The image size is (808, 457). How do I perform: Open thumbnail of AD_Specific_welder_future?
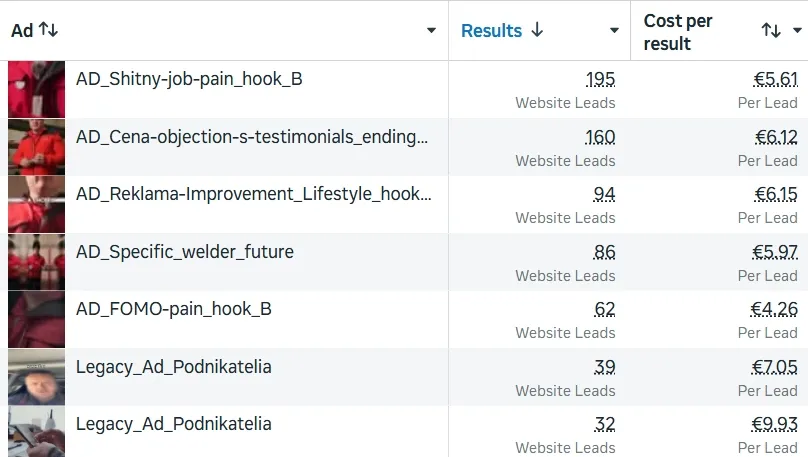pyautogui.click(x=37, y=262)
